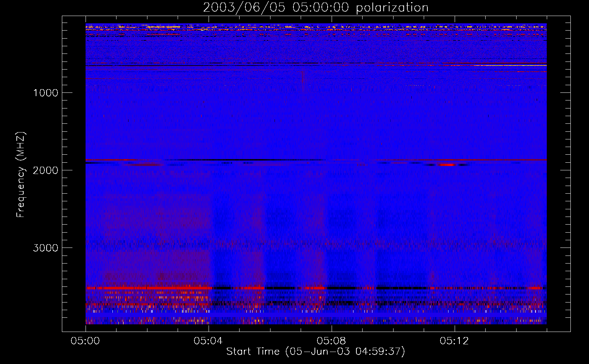Click the 3000 frequency tick label
The image size is (589, 364).
46,248
